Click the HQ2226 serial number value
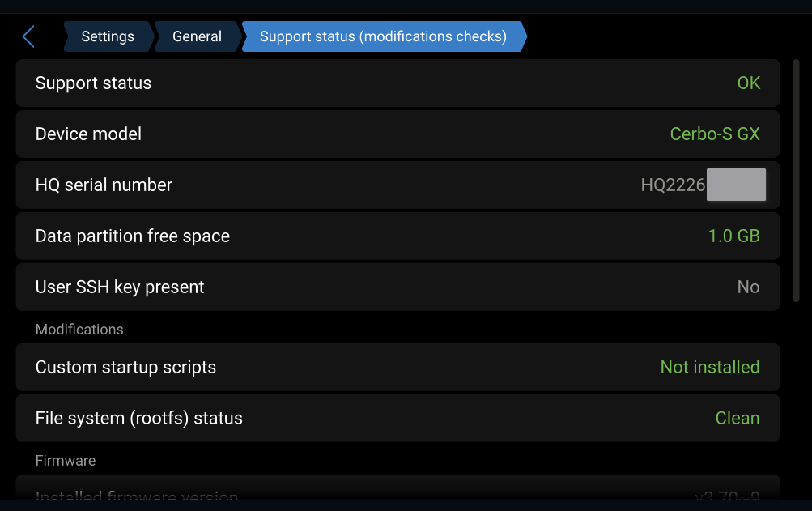 point(673,185)
